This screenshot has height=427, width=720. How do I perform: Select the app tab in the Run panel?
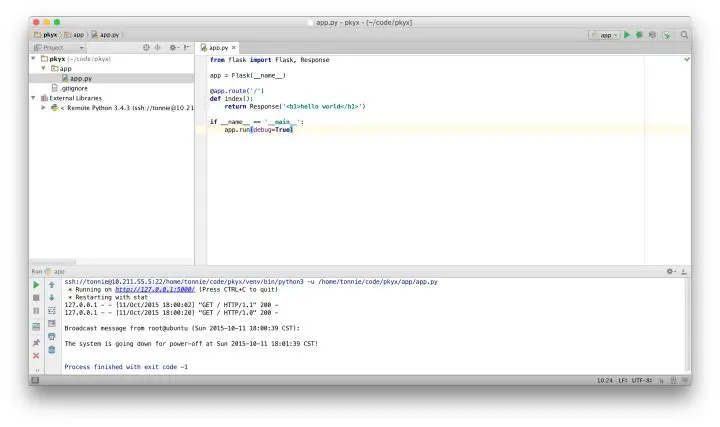coord(55,272)
